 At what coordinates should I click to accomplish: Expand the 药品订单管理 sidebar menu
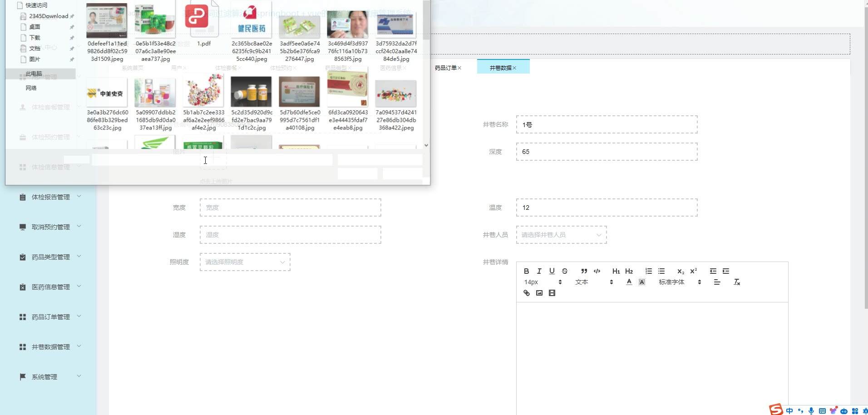point(50,317)
